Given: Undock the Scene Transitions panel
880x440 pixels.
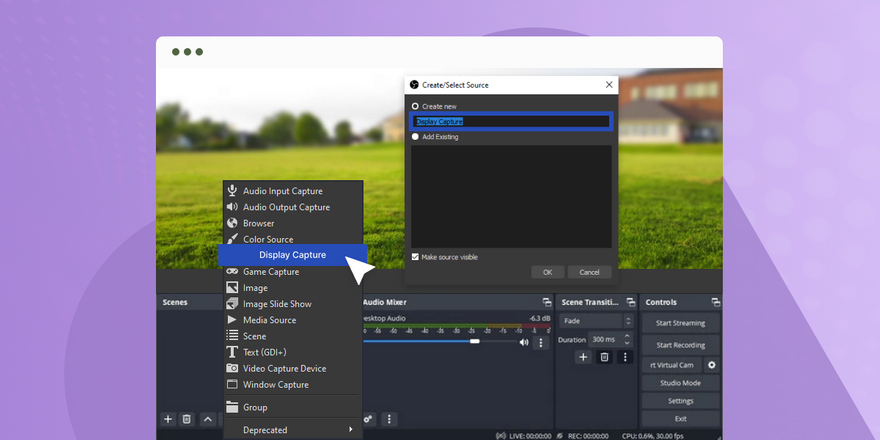Looking at the screenshot, I should [x=631, y=302].
